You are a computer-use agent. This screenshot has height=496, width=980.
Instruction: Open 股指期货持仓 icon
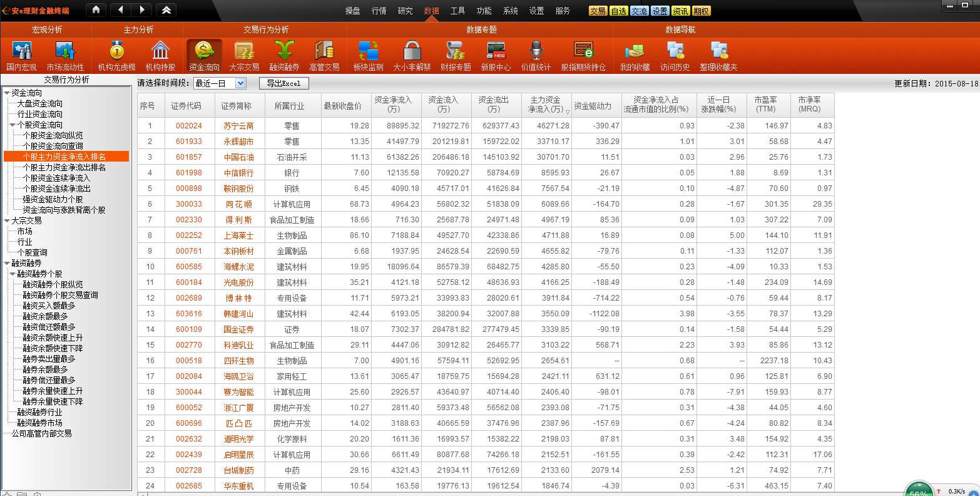pos(583,56)
